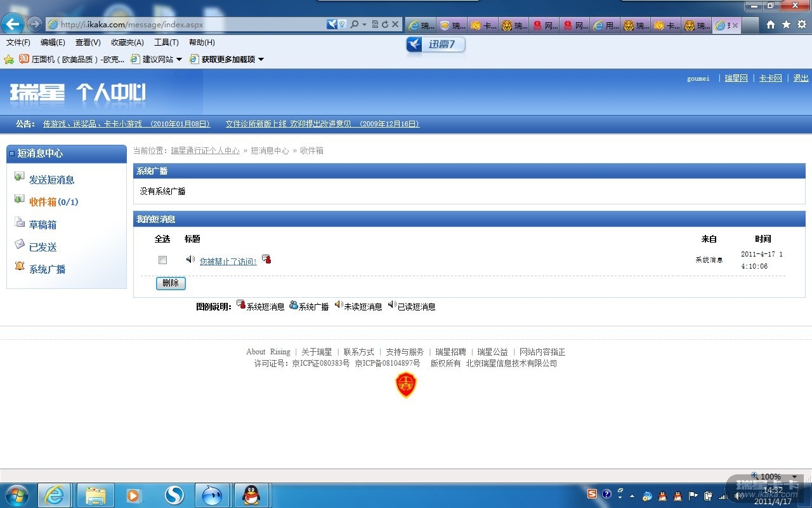Click the Windows Start orb

click(16, 495)
